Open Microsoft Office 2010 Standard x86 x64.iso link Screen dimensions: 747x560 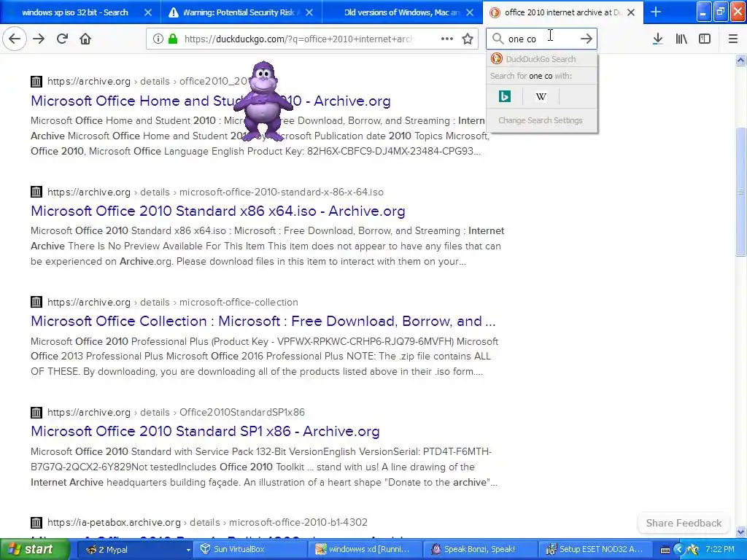[x=217, y=211]
